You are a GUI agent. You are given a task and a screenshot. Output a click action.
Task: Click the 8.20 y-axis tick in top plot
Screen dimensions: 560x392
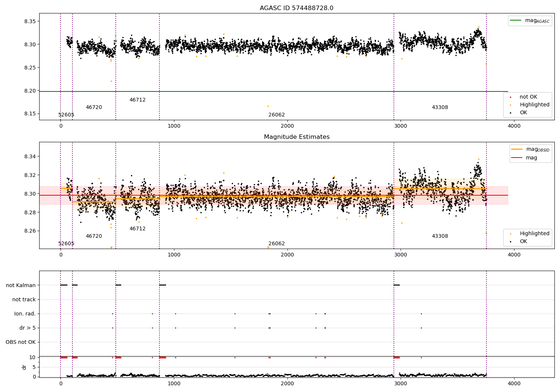click(30, 91)
